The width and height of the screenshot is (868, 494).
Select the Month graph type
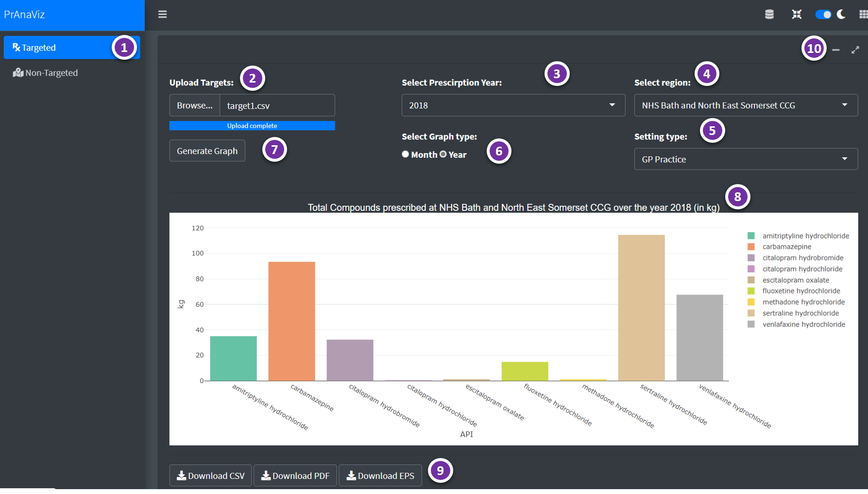tap(405, 154)
